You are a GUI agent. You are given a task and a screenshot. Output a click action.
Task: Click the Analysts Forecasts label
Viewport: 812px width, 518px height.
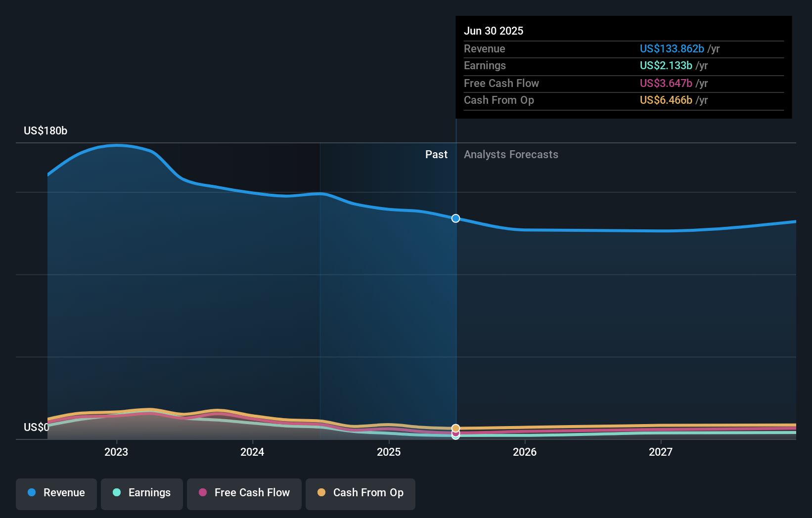[x=511, y=155]
